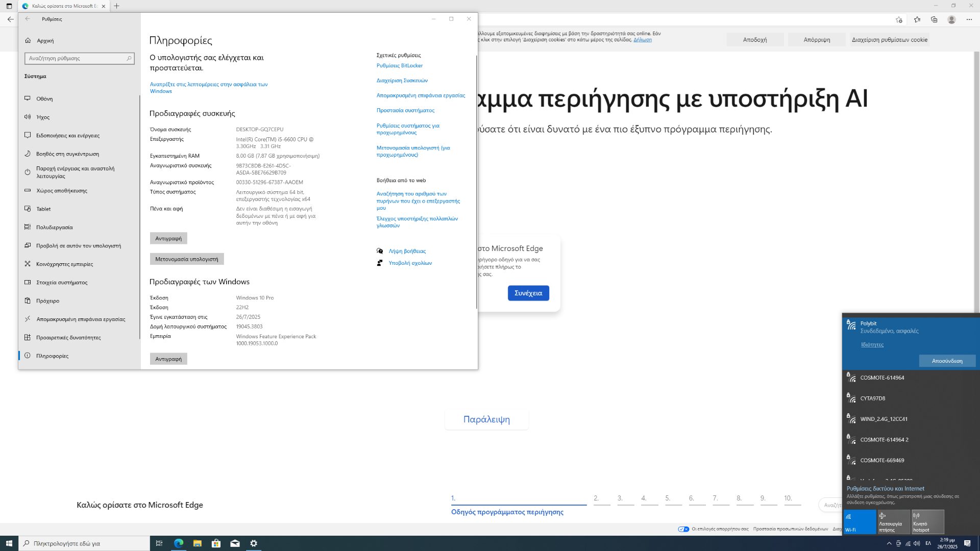The width and height of the screenshot is (980, 551).
Task: Open Προβολή σε αυτόν τον υπολογιστή
Action: pos(79,245)
